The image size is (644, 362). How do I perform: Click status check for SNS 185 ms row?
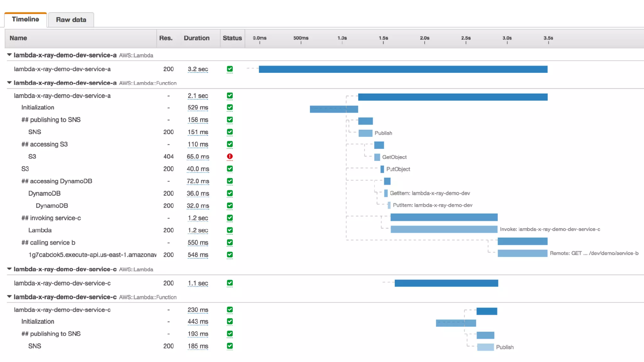[230, 346]
